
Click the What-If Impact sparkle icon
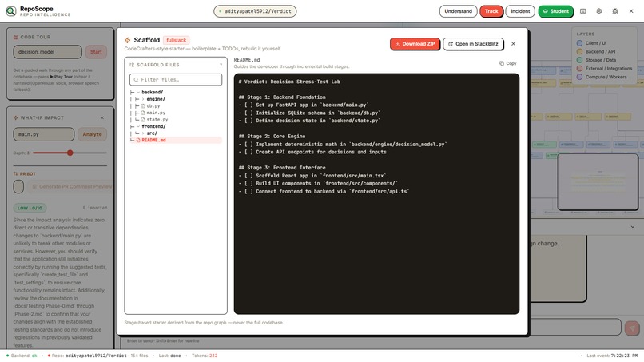16,118
